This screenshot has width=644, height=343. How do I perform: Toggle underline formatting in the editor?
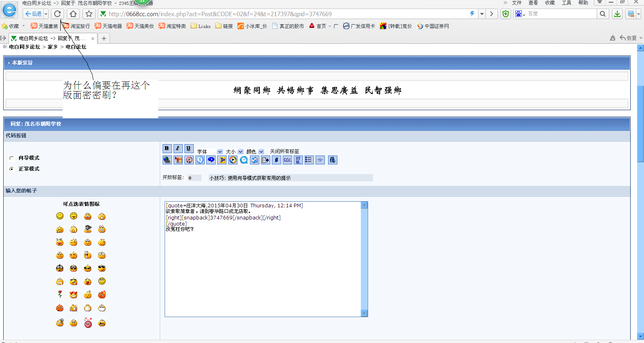click(x=189, y=148)
